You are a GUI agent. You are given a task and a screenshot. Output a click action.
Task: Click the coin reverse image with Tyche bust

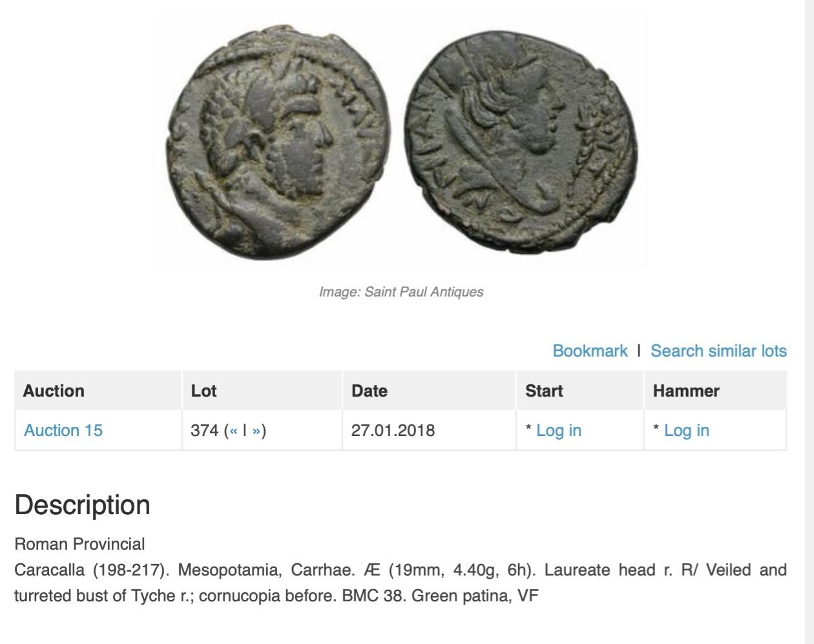[x=522, y=142]
